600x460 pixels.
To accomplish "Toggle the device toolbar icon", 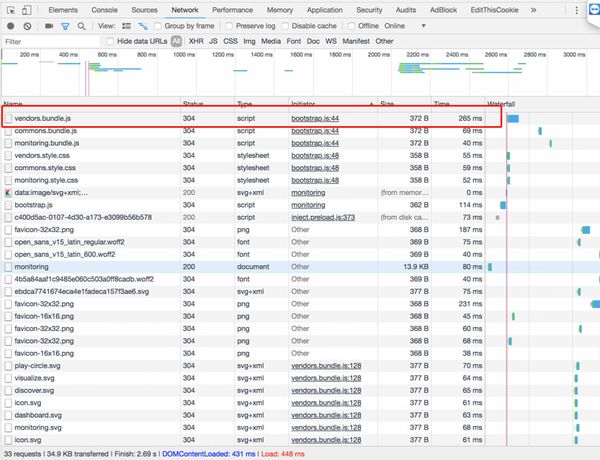I will tap(26, 9).
